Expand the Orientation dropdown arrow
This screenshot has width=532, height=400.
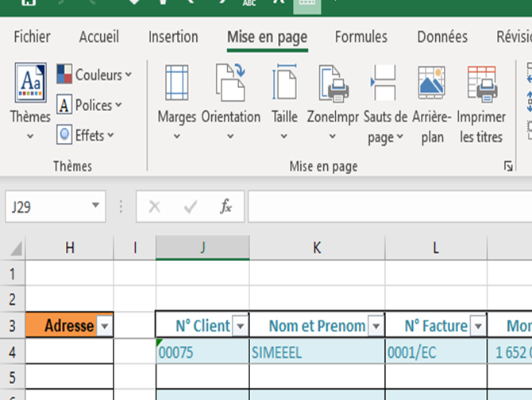[x=230, y=137]
